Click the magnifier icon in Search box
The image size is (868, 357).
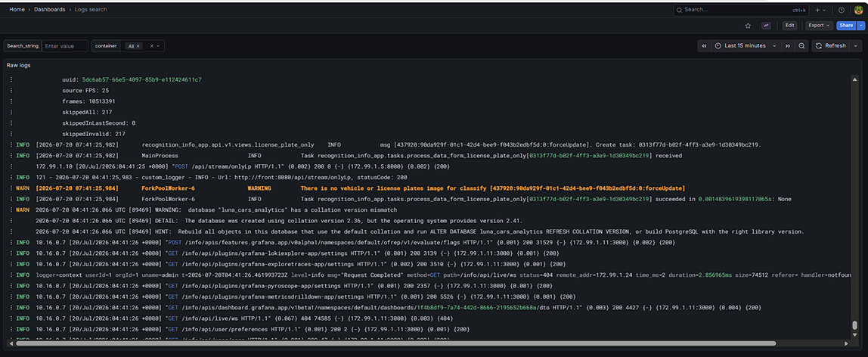[x=680, y=10]
